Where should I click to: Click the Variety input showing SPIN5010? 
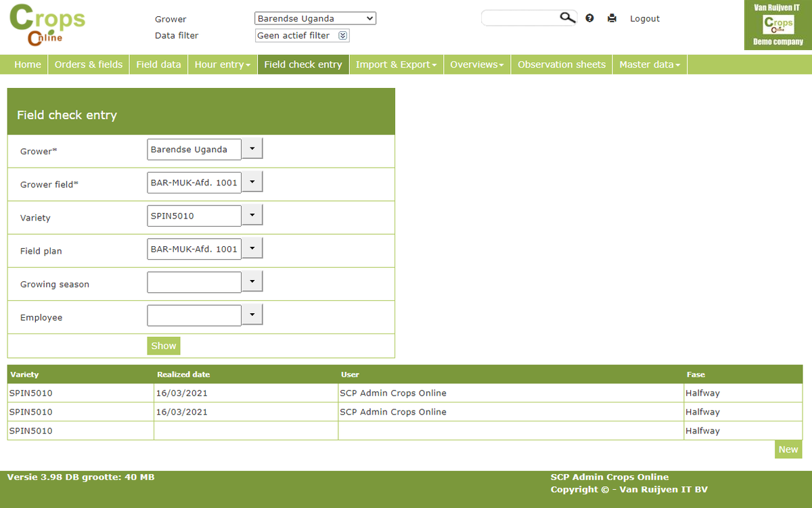pos(194,216)
